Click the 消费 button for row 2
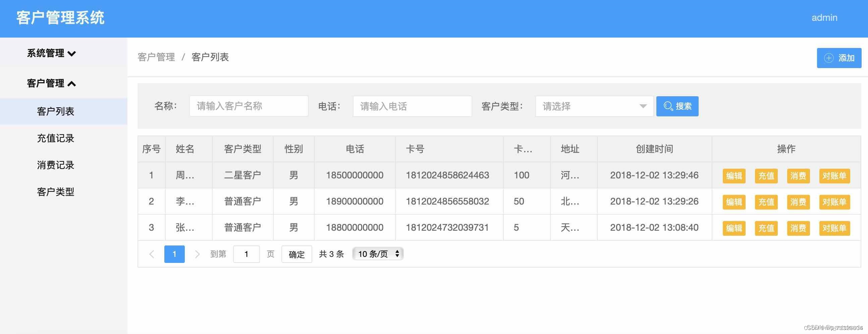Viewport: 868px width, 334px height. 798,202
